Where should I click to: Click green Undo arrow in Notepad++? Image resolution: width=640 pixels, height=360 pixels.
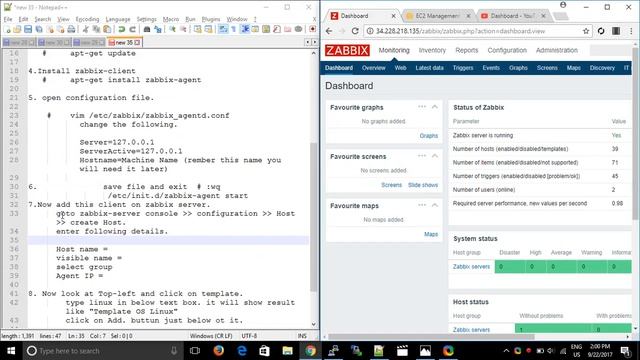121,29
